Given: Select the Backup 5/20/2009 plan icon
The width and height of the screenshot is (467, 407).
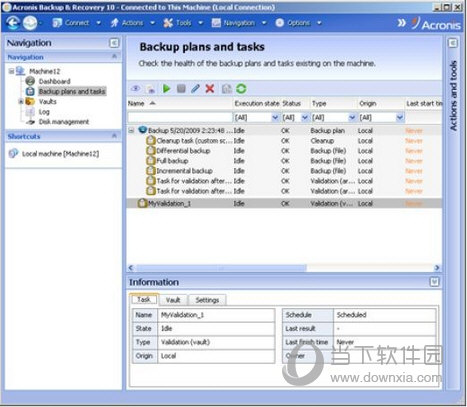Looking at the screenshot, I should (143, 130).
